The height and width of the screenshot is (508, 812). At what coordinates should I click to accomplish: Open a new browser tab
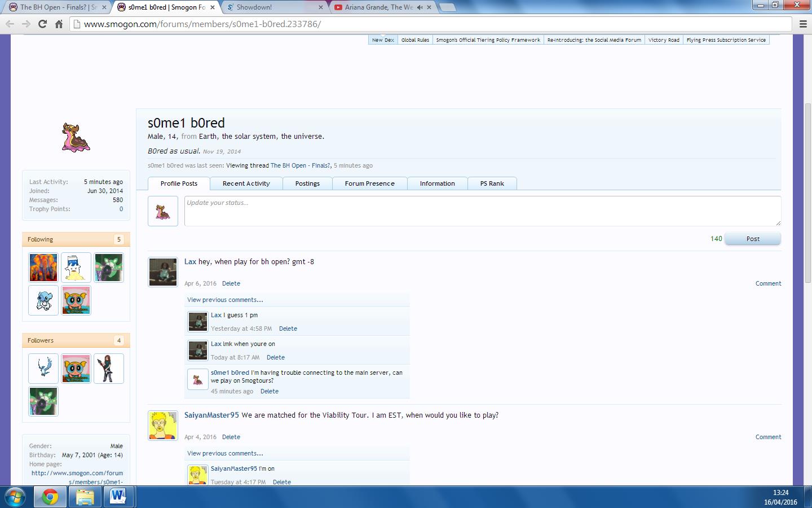click(x=447, y=7)
